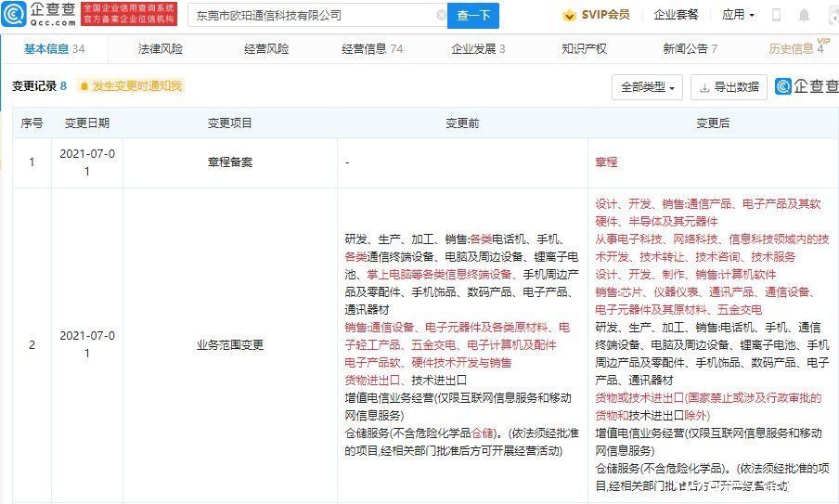
Task: Click the red 全国企业信用查询系统 badge
Action: click(x=128, y=14)
